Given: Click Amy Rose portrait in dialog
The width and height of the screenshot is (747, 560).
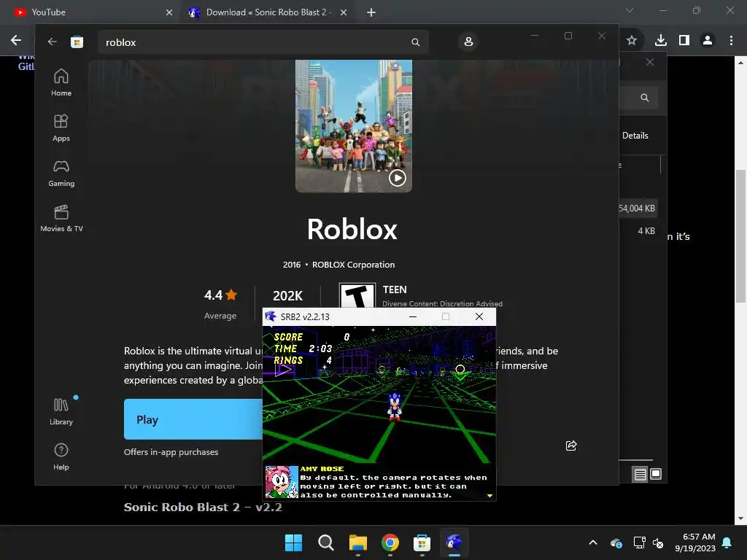Looking at the screenshot, I should click(282, 482).
